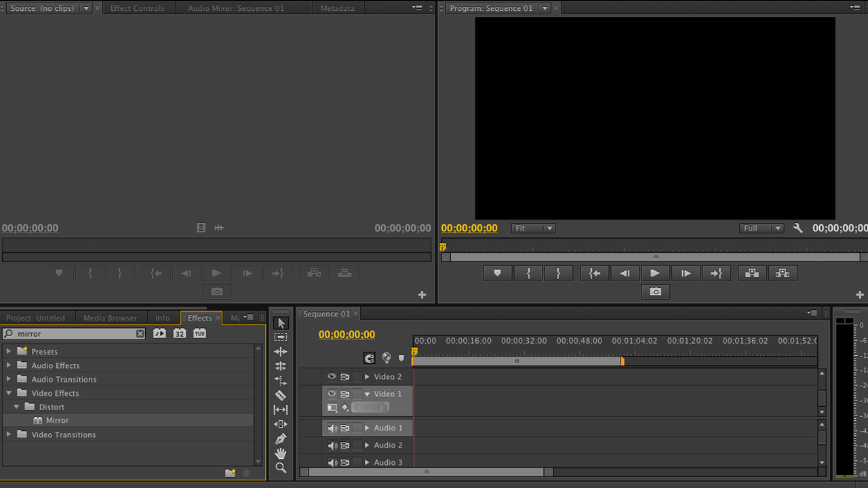Open the Program monitor Button Editor plus

(861, 295)
